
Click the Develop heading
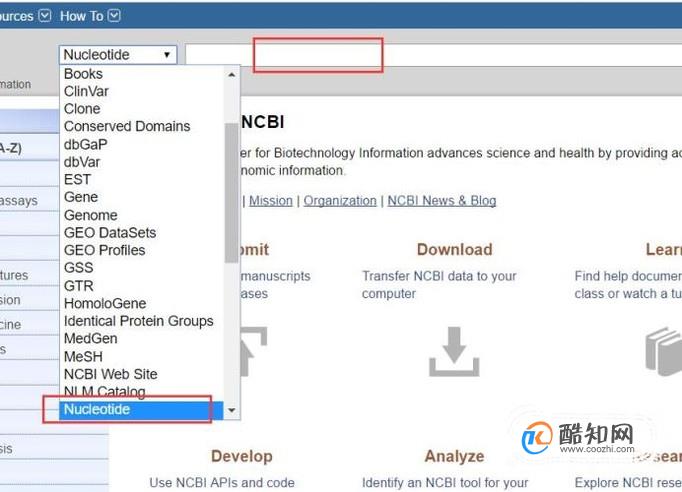click(242, 456)
